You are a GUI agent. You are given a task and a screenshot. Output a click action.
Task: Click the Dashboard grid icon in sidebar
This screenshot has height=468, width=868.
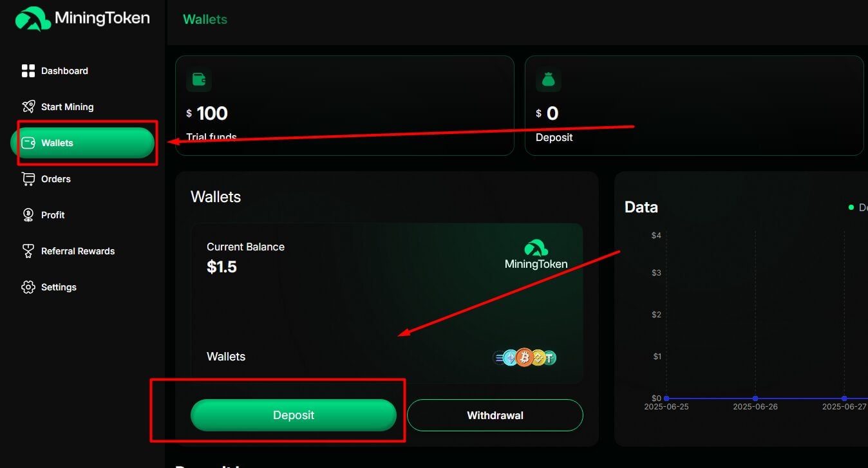coord(28,70)
